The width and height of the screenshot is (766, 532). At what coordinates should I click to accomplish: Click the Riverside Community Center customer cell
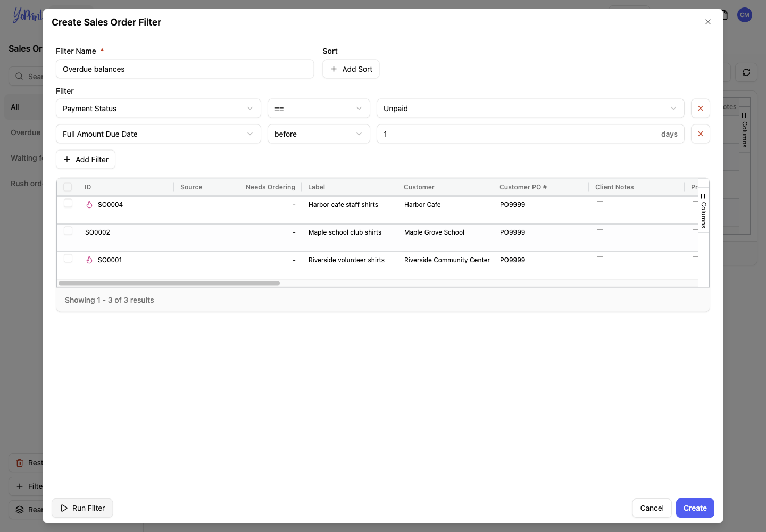tap(447, 260)
